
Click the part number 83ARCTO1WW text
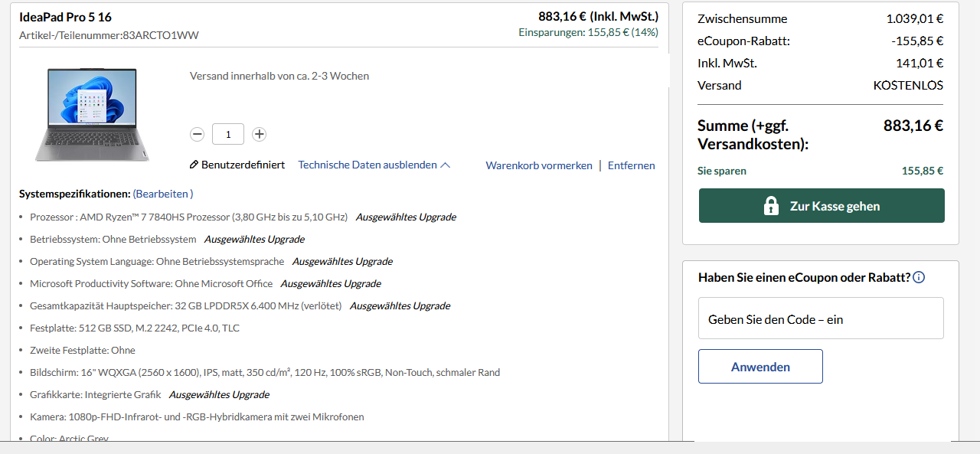161,35
